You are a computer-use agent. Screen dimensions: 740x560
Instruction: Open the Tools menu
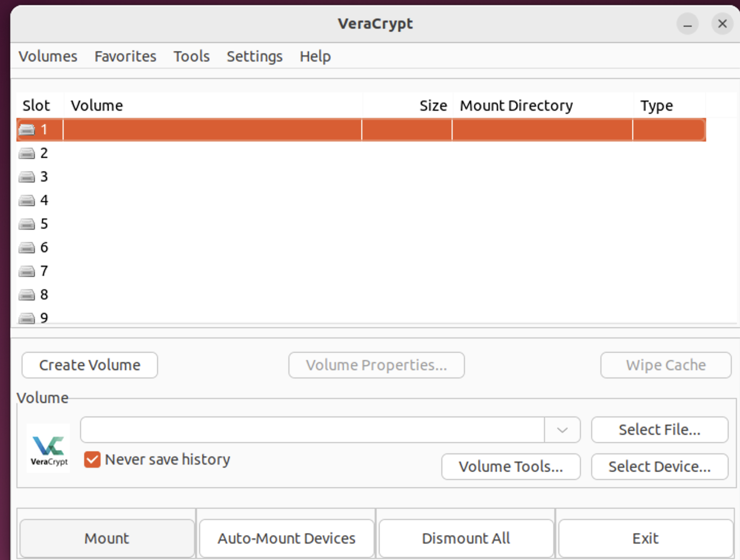(191, 56)
